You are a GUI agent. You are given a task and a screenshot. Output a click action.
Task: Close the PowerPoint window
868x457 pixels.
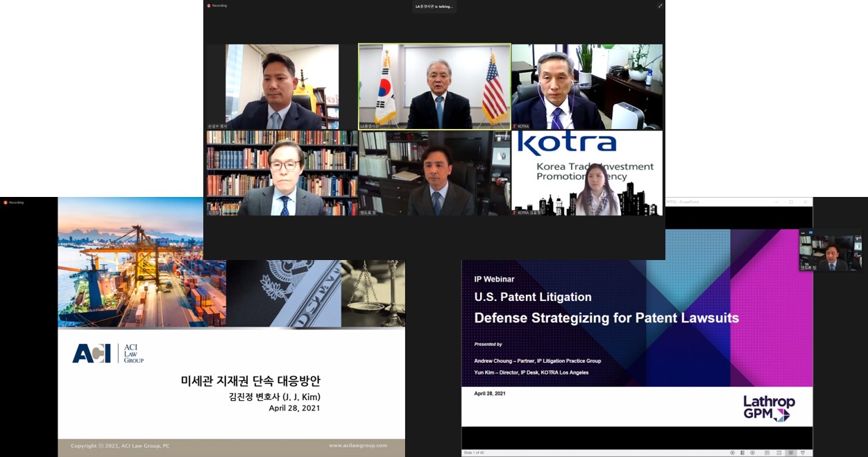[806, 202]
